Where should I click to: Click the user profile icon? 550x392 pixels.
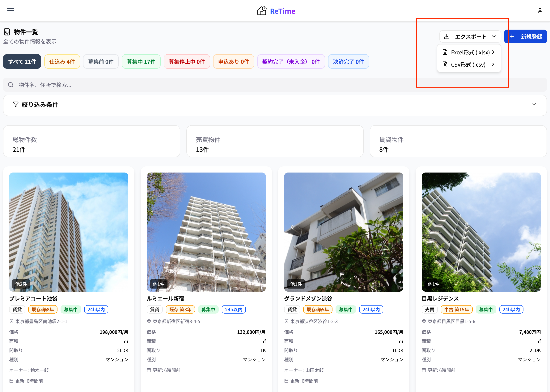(540, 11)
